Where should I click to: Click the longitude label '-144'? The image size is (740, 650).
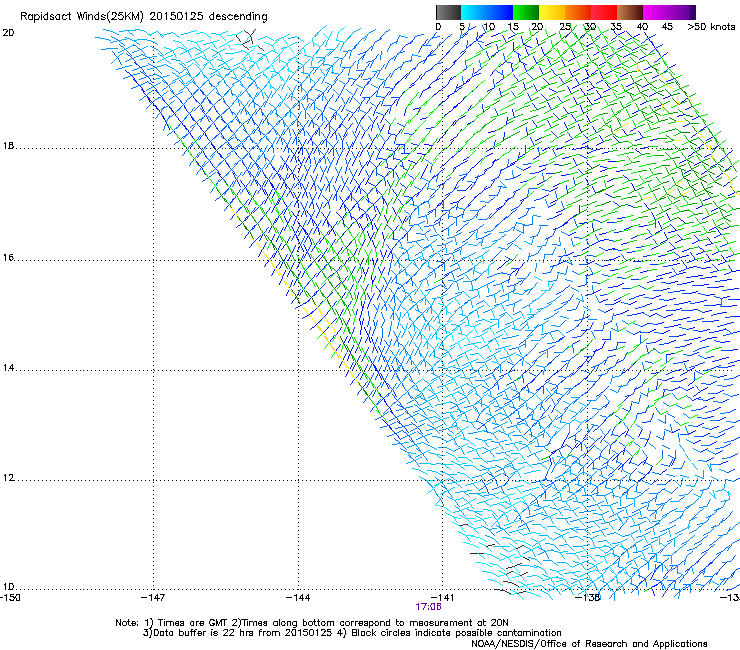298,598
